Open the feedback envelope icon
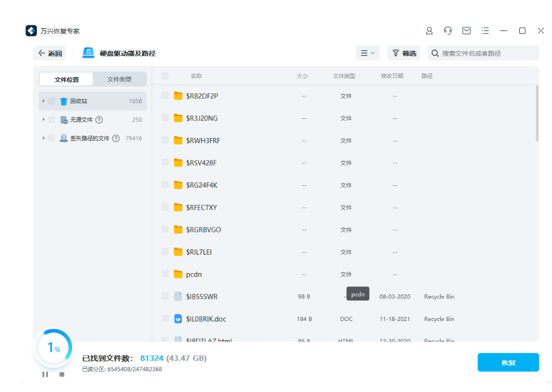Screen dimensions: 552x392 pyautogui.click(x=466, y=31)
